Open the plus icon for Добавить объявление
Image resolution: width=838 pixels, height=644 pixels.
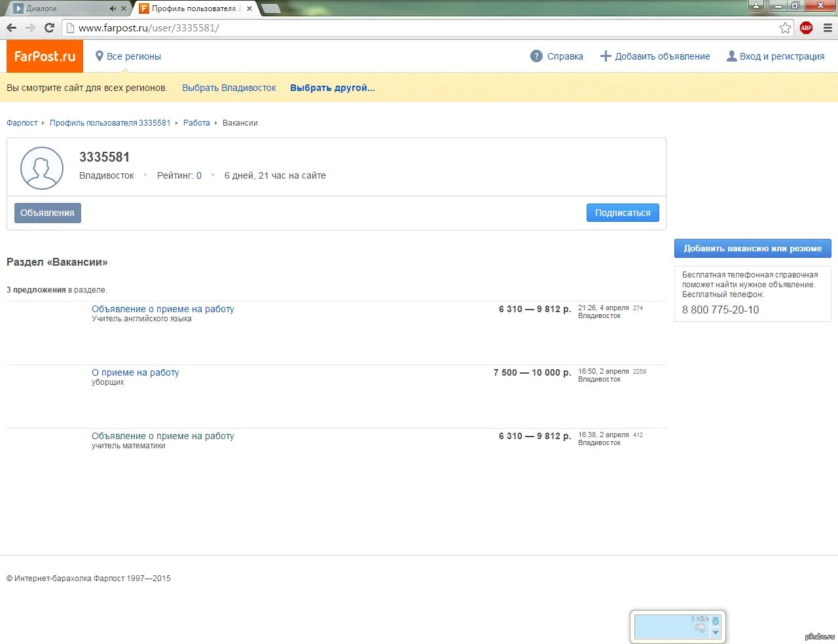click(x=606, y=56)
